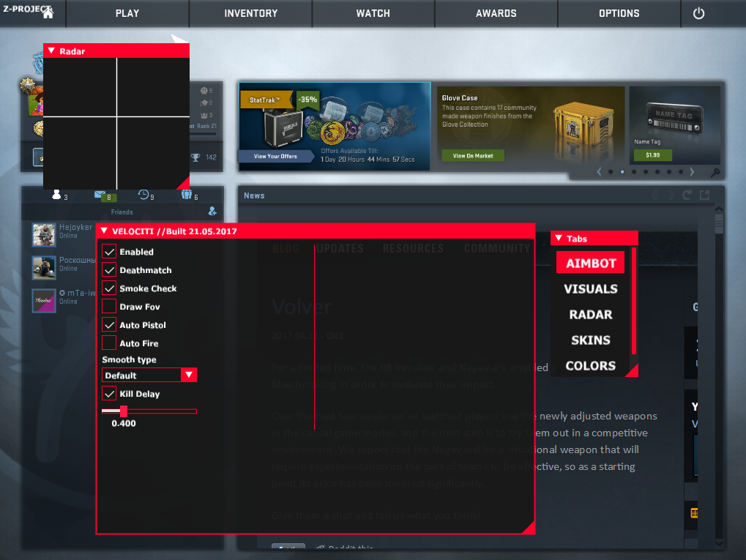Click the View On Market button
746x560 pixels.
click(473, 156)
